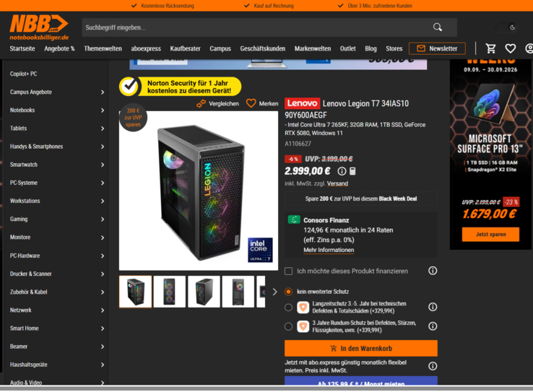Open user account icon in header
Image resolution: width=533 pixels, height=392 pixels.
pos(529,48)
